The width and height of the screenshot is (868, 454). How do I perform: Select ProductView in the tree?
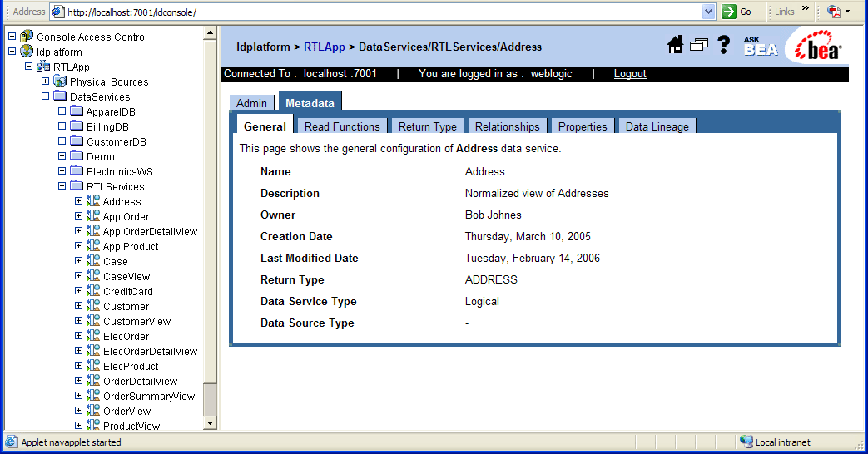(131, 425)
